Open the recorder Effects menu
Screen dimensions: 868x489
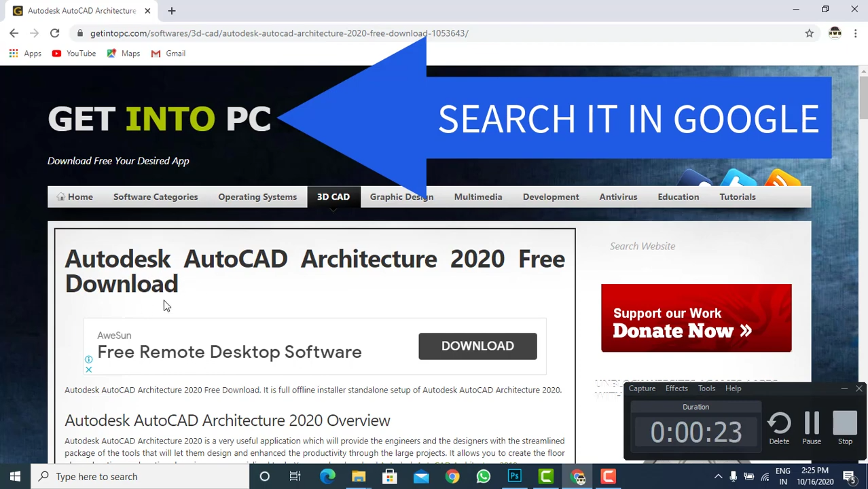[676, 388]
